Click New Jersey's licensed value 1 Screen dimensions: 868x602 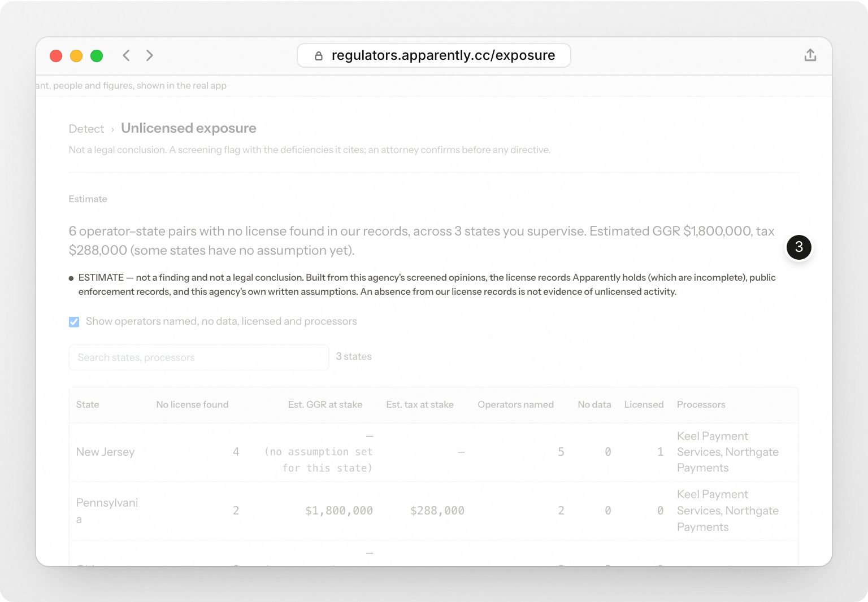[x=660, y=452]
